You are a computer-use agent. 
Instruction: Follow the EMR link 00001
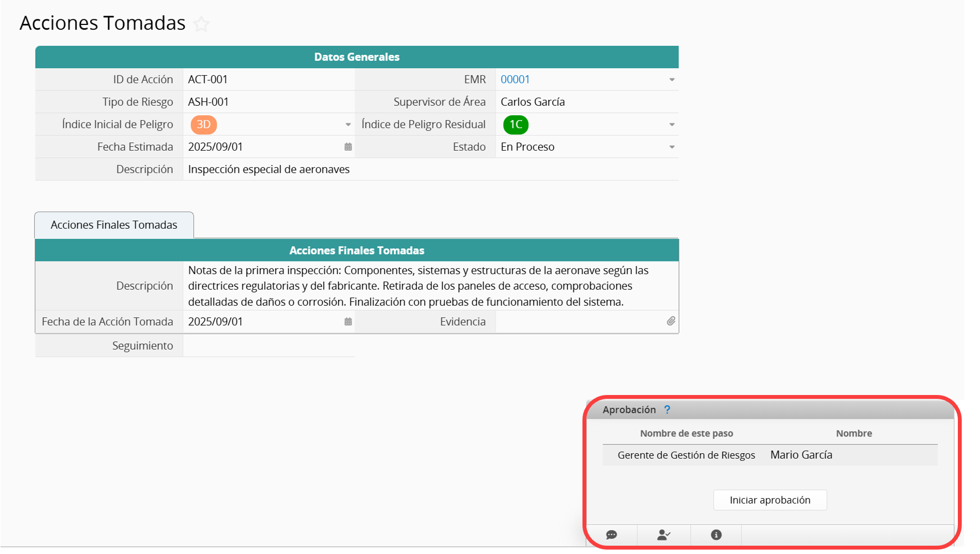515,79
